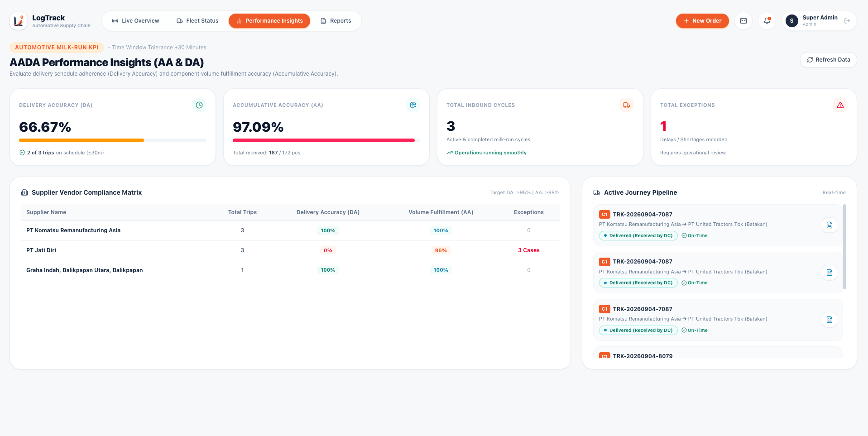The height and width of the screenshot is (436, 868).
Task: Switch to the Live Overview tab
Action: pyautogui.click(x=135, y=21)
